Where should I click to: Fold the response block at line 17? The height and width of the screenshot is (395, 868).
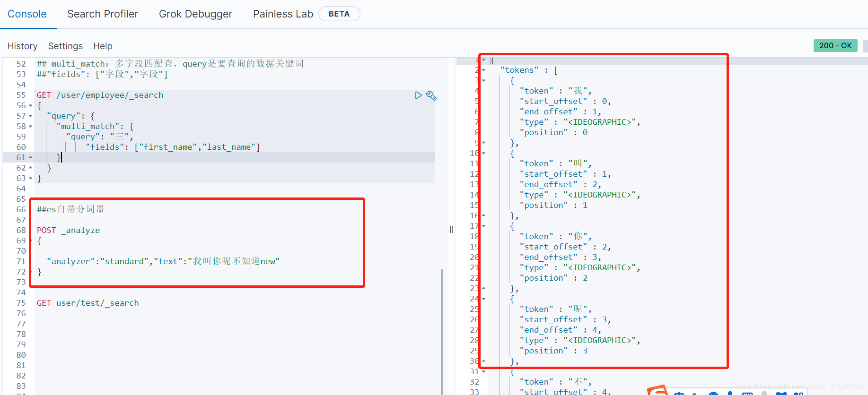click(x=484, y=226)
